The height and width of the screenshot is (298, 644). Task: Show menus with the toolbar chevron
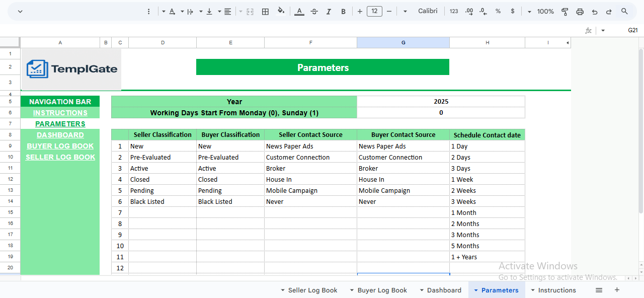click(x=20, y=11)
